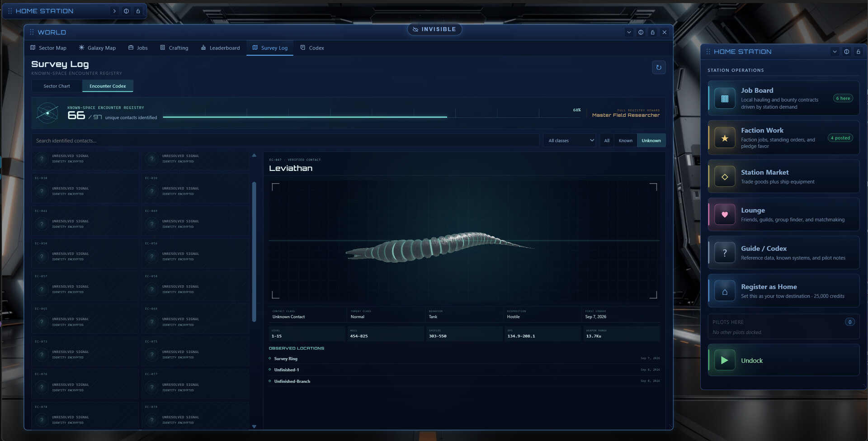Open the Codex tab

[312, 48]
